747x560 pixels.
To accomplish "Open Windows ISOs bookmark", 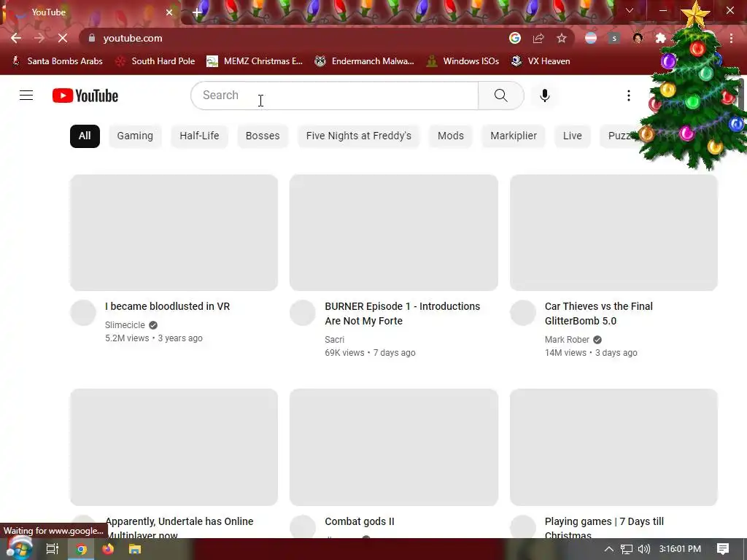I will pos(462,61).
